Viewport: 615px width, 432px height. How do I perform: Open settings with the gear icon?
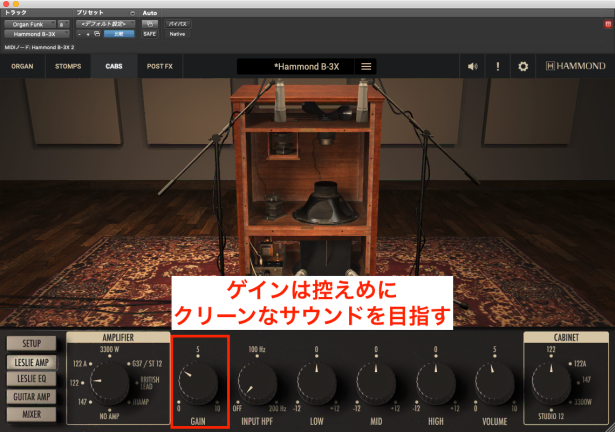point(522,67)
